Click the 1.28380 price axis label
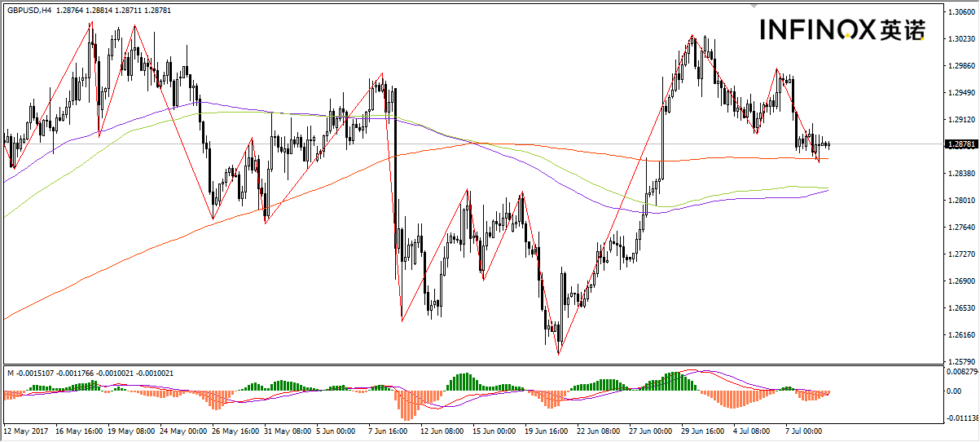Screen dimensions: 980x442 click(961, 173)
